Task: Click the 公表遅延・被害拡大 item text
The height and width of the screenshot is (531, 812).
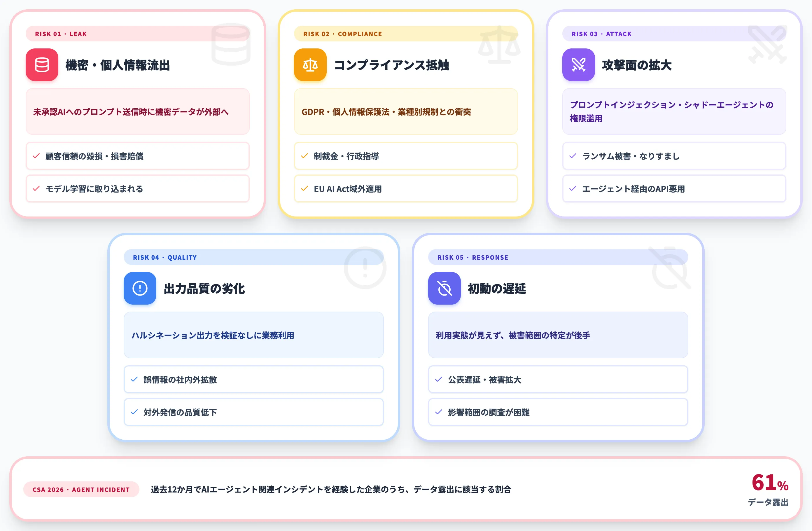Action: tap(484, 380)
